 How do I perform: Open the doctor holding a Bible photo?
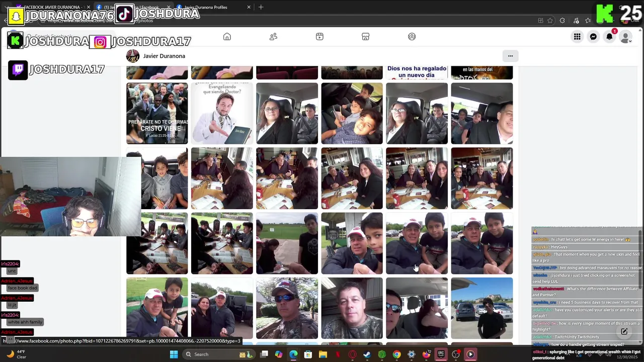coord(222,114)
